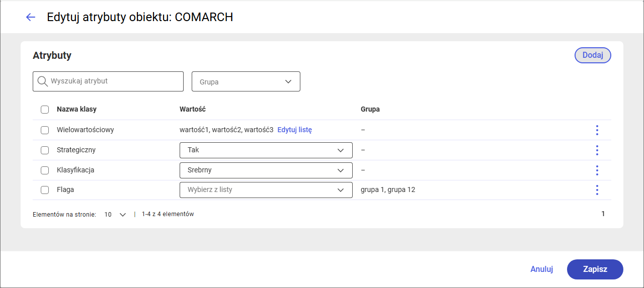This screenshot has height=288, width=644.
Task: Open the Flaga row three-dot menu
Action: (597, 190)
